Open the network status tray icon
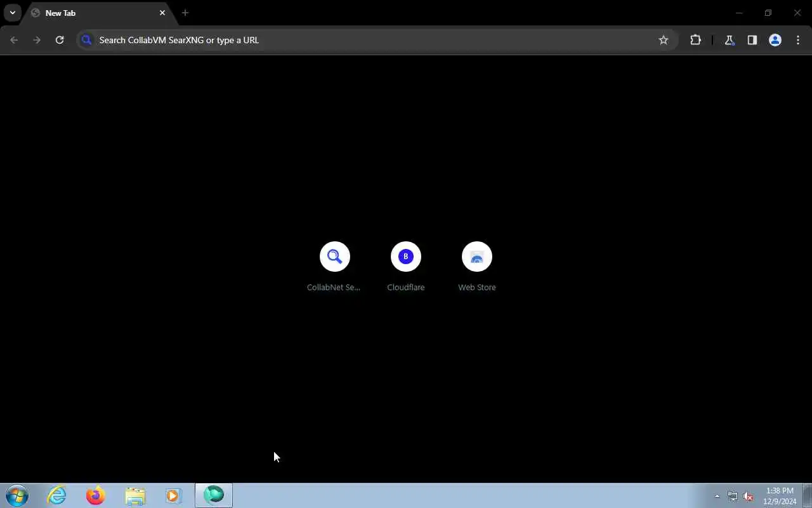812x508 pixels. tap(733, 496)
